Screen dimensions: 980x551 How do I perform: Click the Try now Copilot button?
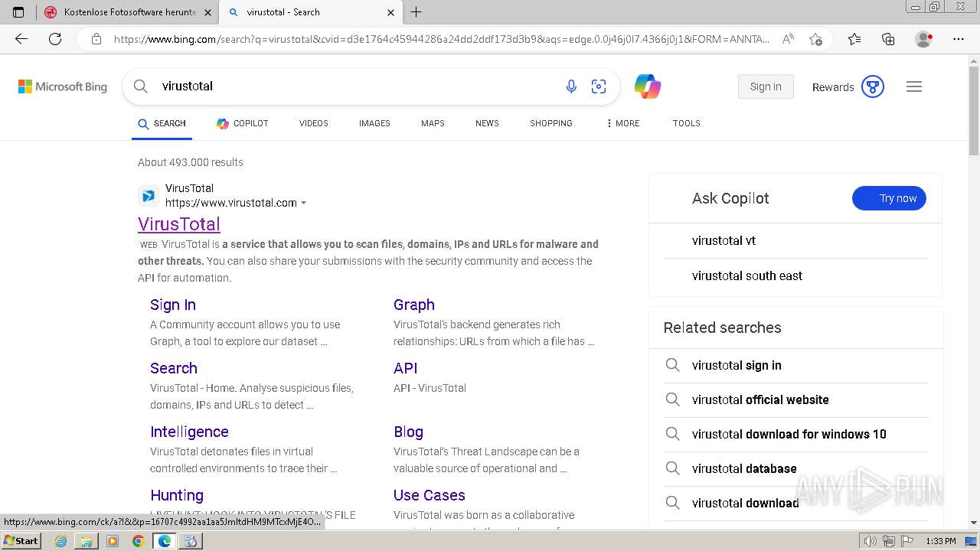pyautogui.click(x=889, y=198)
